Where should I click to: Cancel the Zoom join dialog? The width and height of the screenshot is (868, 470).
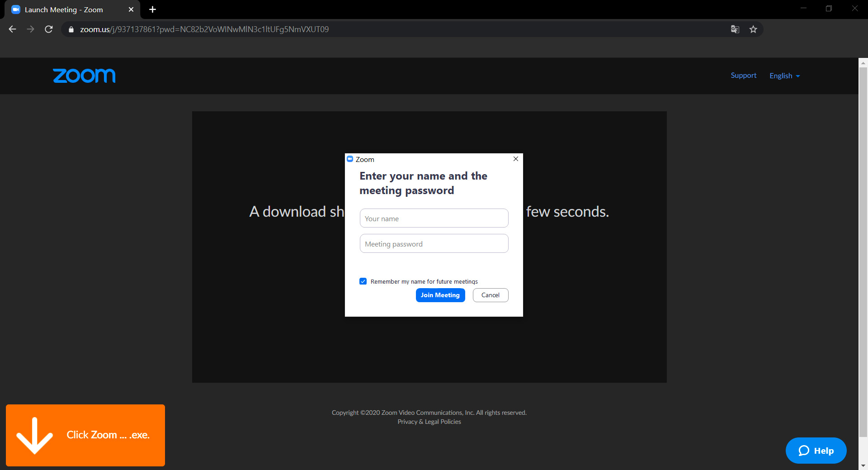click(x=491, y=295)
